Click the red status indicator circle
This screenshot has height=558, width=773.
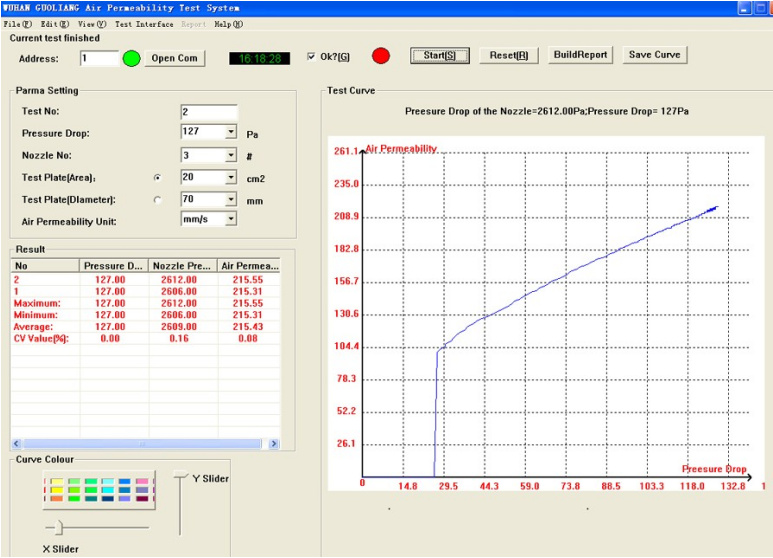(381, 56)
